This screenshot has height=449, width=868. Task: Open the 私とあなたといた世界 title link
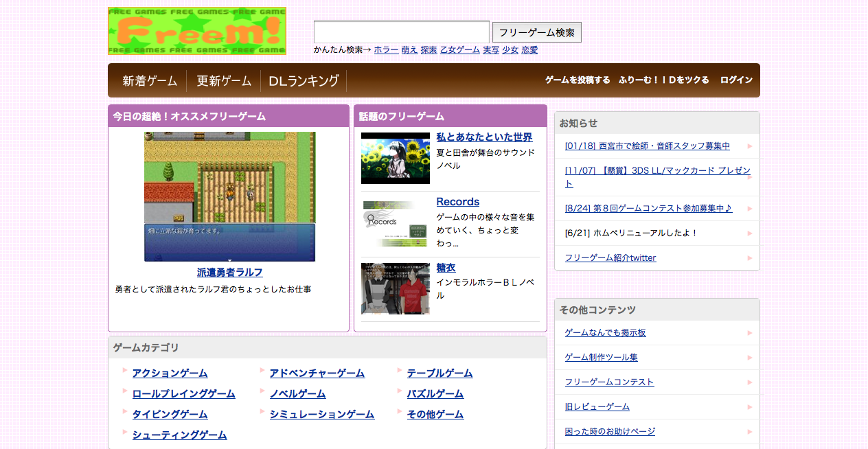pos(484,137)
